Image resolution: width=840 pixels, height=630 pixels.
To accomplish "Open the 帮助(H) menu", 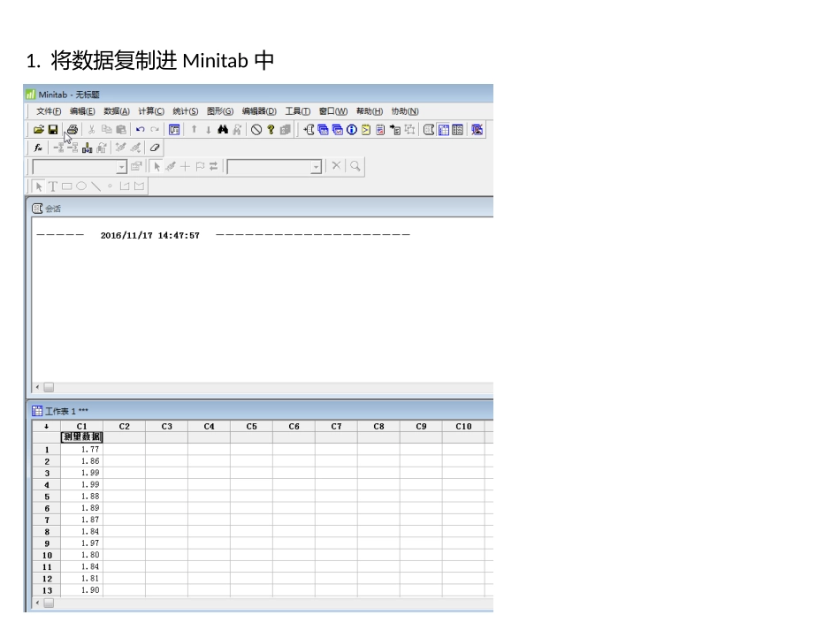I will 370,111.
